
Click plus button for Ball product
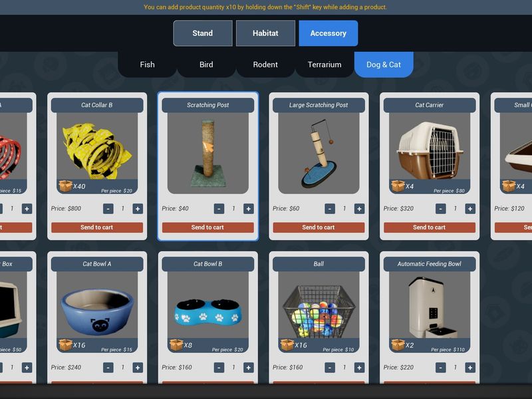359,368
